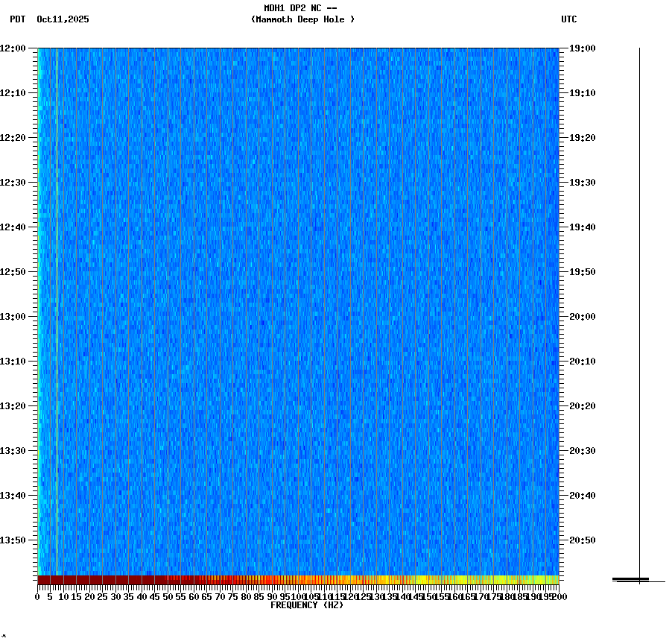672x644 pixels.
Task: Select the FREQUENCY (HZ) axis label
Action: tap(308, 605)
